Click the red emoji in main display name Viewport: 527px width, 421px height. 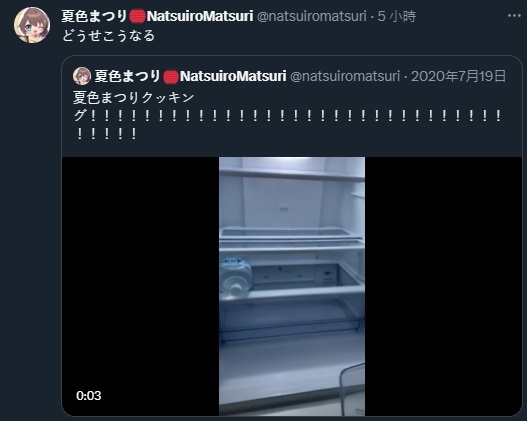[x=137, y=16]
